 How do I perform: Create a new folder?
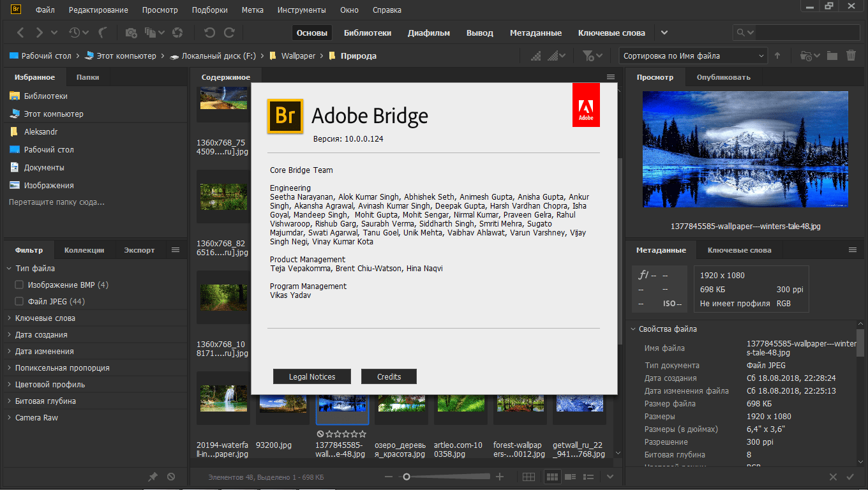click(832, 56)
